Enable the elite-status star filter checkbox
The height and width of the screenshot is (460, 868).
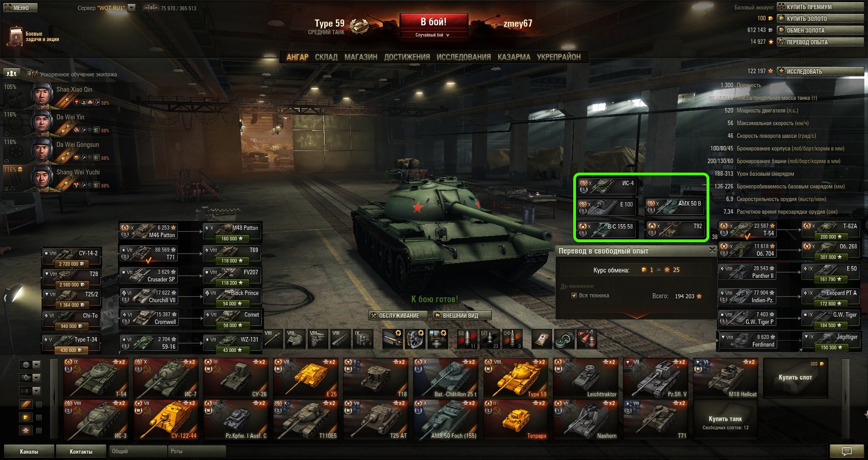click(x=39, y=431)
